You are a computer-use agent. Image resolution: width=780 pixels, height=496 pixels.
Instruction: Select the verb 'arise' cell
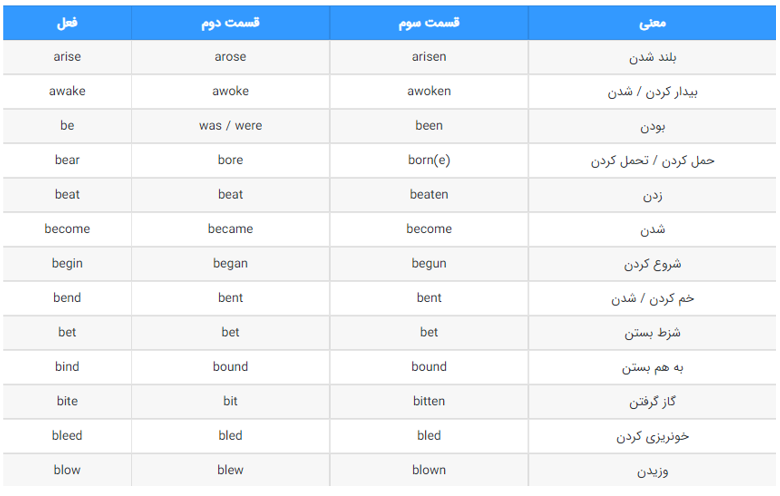67,57
